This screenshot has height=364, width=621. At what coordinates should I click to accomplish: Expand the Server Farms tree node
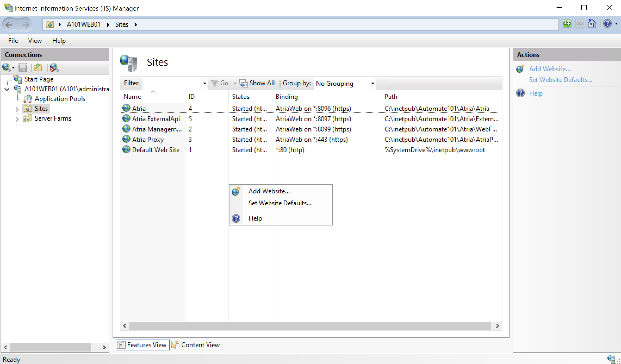point(17,119)
